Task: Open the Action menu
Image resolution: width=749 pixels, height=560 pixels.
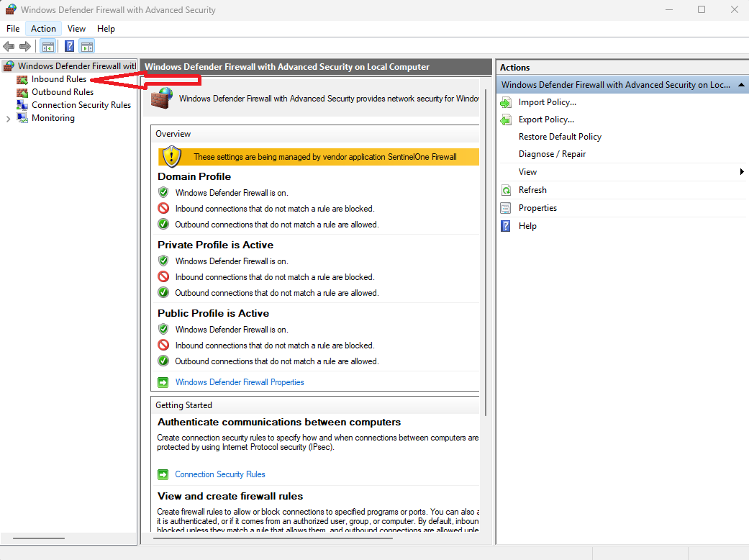Action: click(x=43, y=29)
